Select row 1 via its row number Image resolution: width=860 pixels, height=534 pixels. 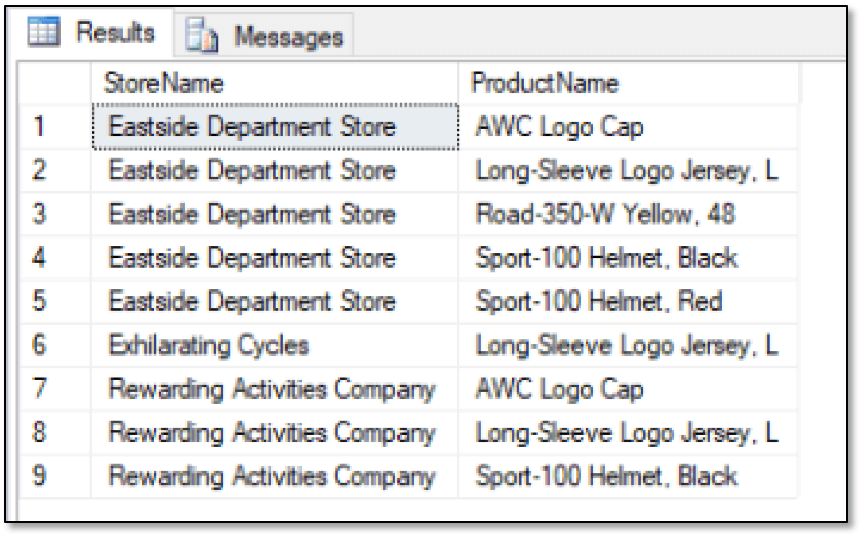[x=55, y=127]
